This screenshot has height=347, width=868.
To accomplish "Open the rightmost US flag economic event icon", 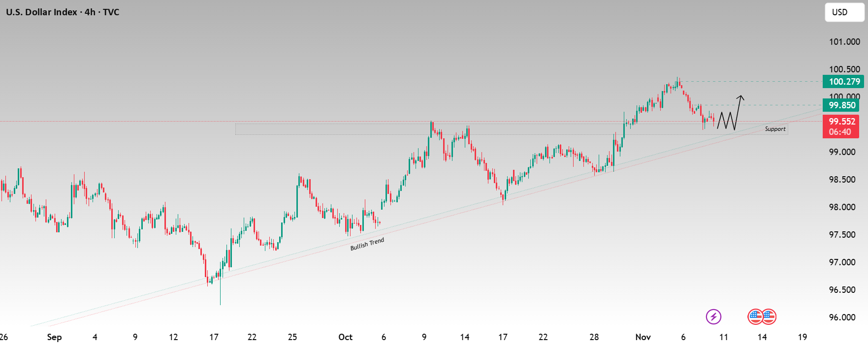I will (769, 316).
